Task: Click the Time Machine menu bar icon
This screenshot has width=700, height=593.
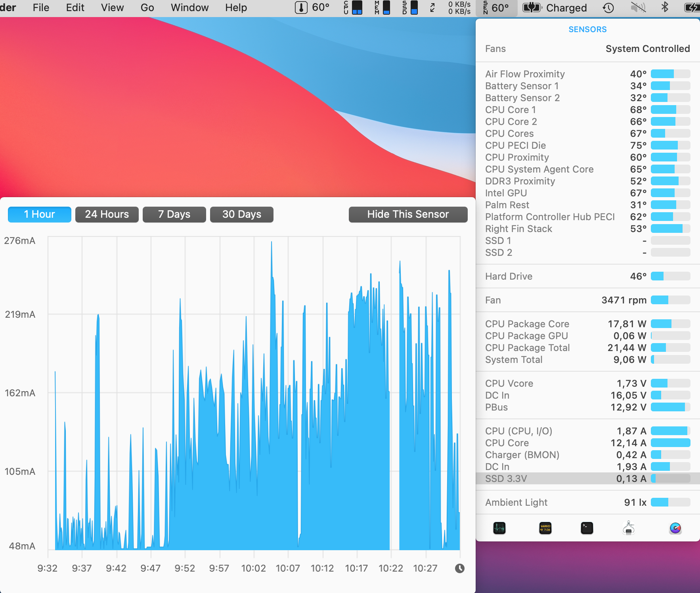Action: click(608, 8)
